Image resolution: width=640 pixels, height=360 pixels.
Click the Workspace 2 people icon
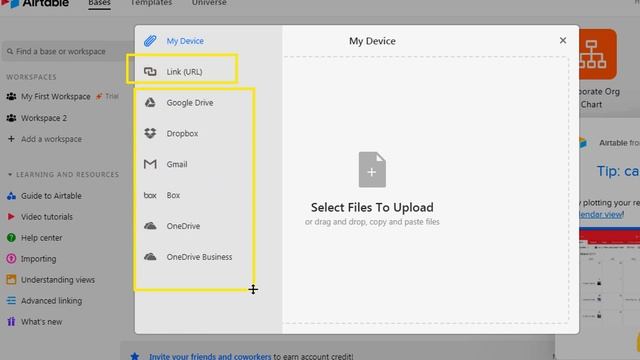click(x=11, y=118)
